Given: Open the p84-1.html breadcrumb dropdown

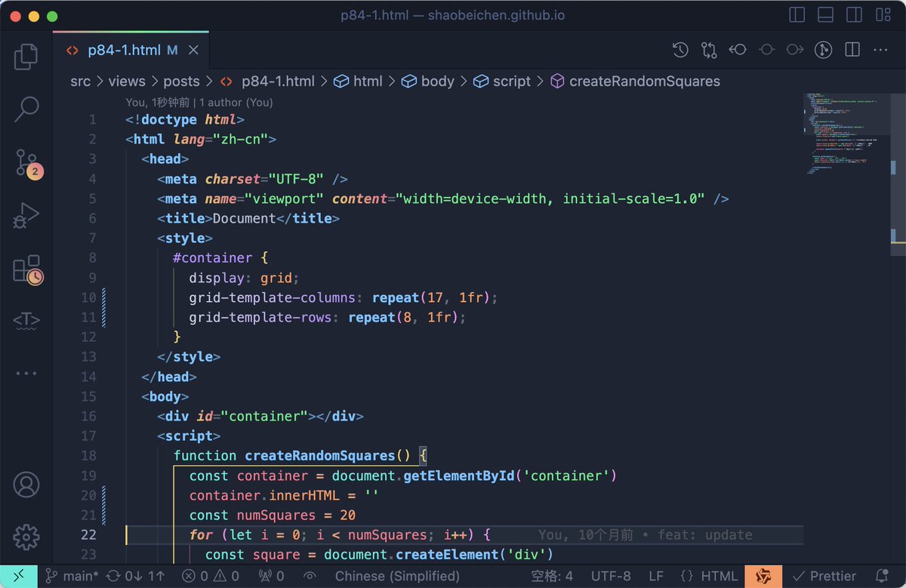Looking at the screenshot, I should [267, 81].
